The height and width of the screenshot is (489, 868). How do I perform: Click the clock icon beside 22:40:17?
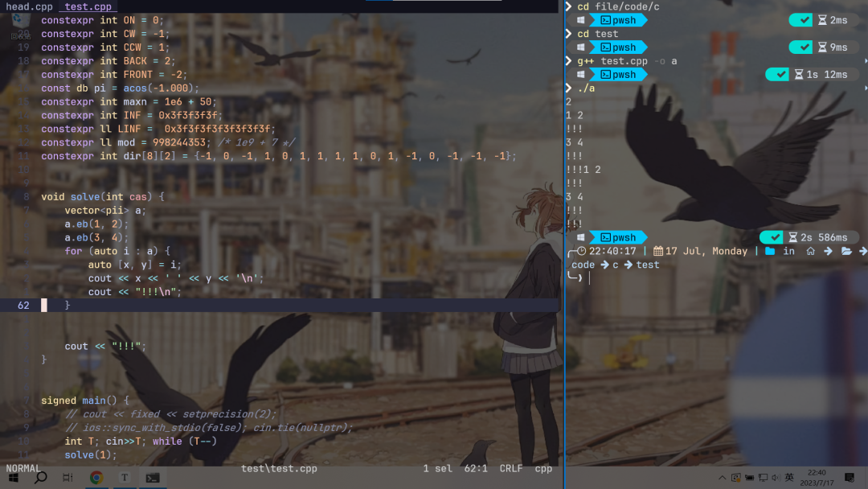581,251
